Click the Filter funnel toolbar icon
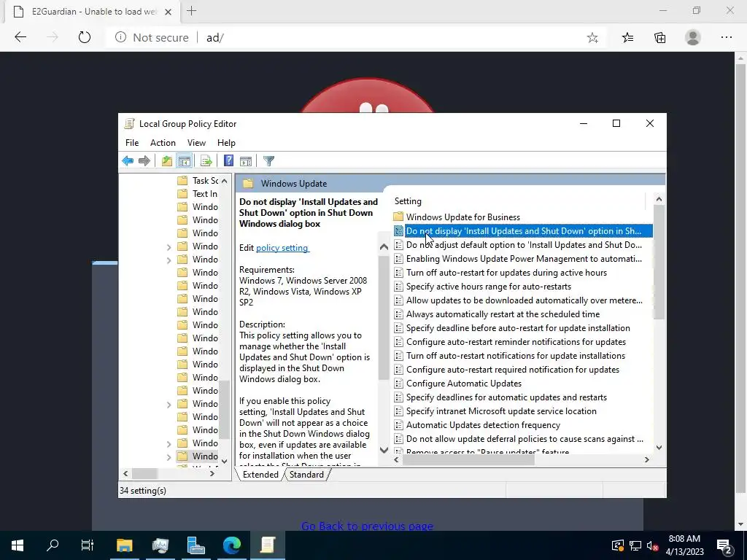 pyautogui.click(x=268, y=161)
